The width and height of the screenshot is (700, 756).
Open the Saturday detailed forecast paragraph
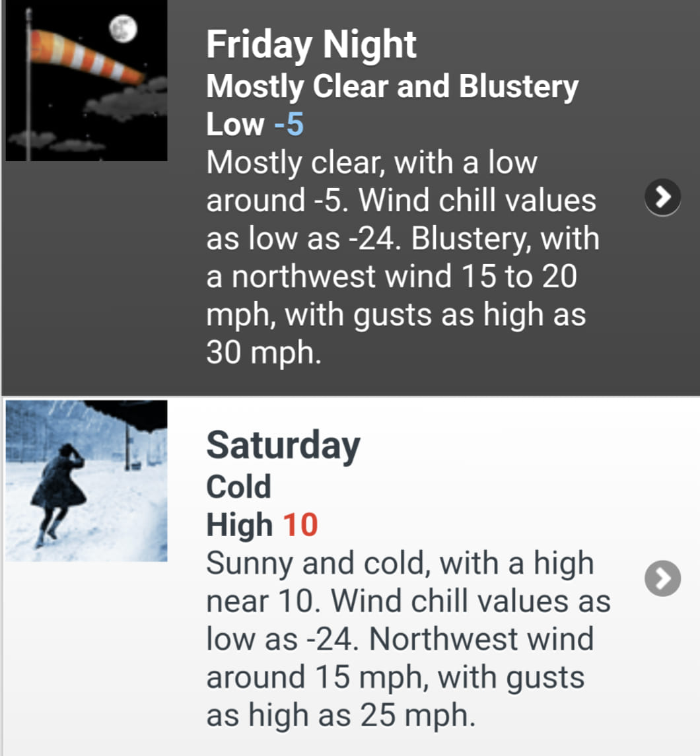408,639
